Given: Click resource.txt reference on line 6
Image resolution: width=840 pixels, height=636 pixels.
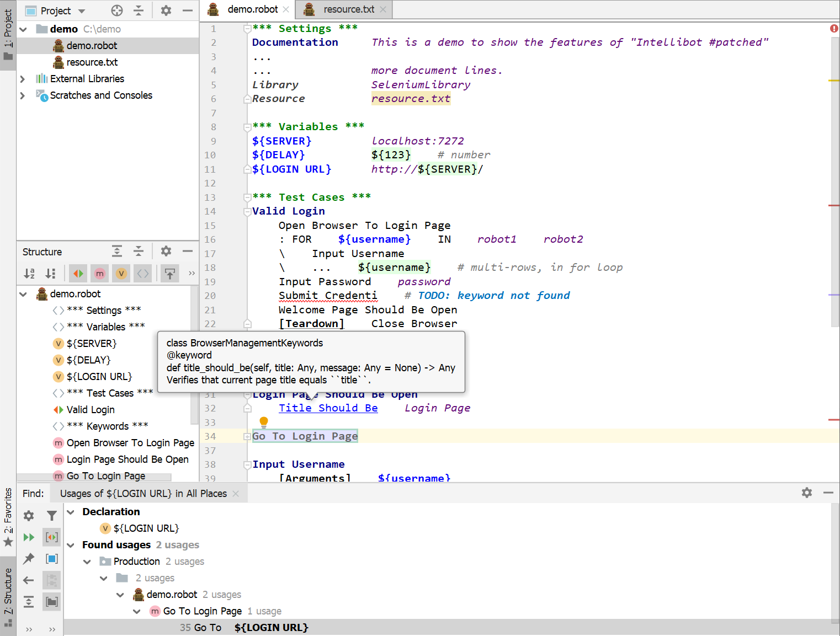Looking at the screenshot, I should 411,99.
